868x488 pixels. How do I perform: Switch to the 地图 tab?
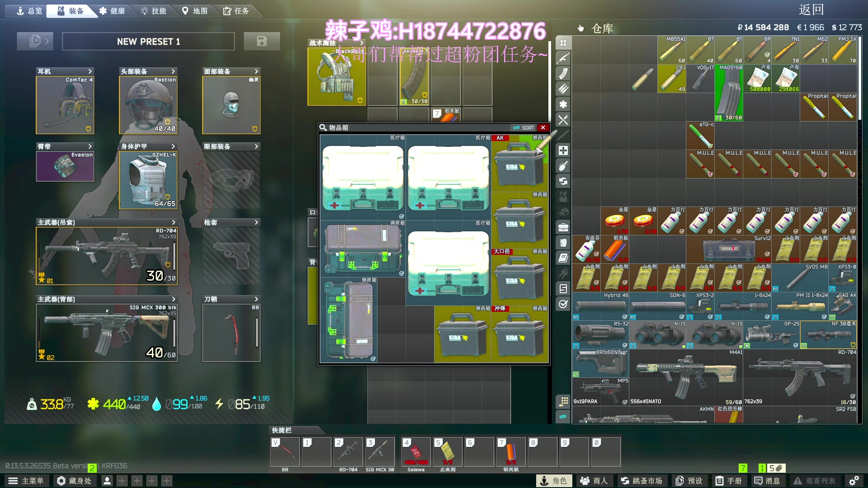point(195,11)
